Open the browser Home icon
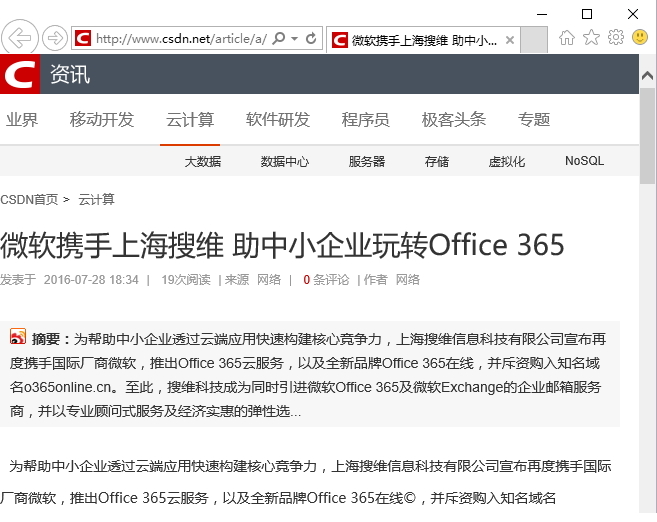The height and width of the screenshot is (522, 657). [566, 38]
